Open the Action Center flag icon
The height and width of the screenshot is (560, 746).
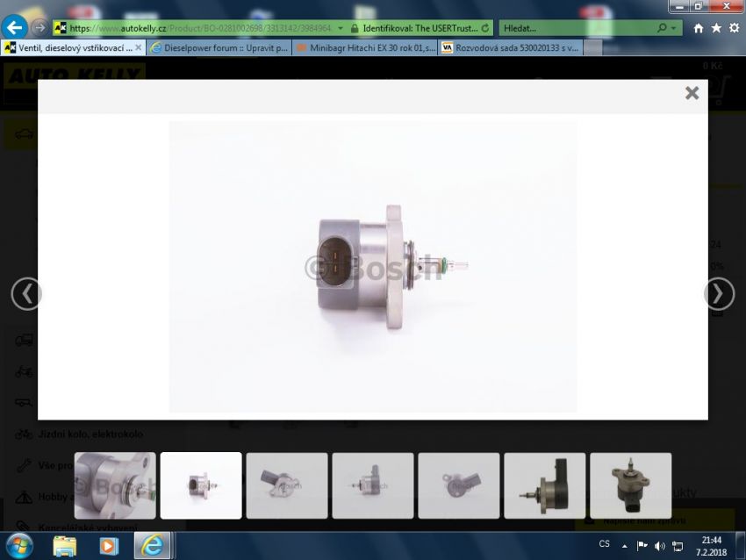pyautogui.click(x=642, y=546)
